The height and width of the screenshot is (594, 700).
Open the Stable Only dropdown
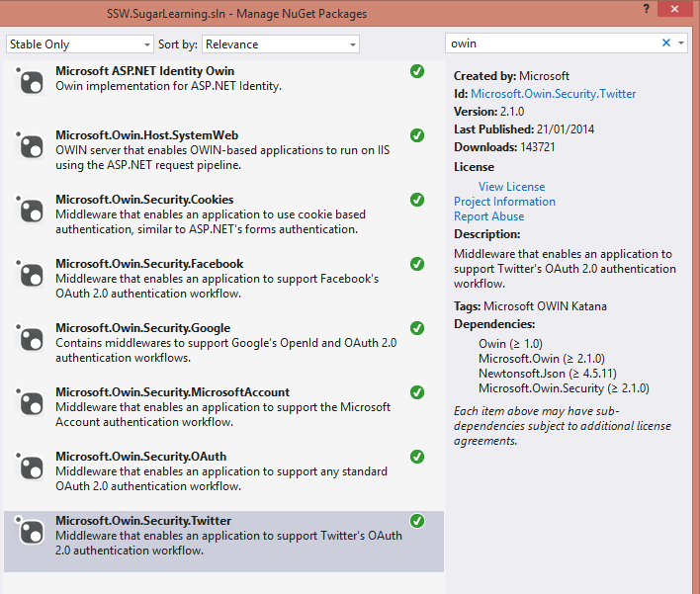point(80,44)
